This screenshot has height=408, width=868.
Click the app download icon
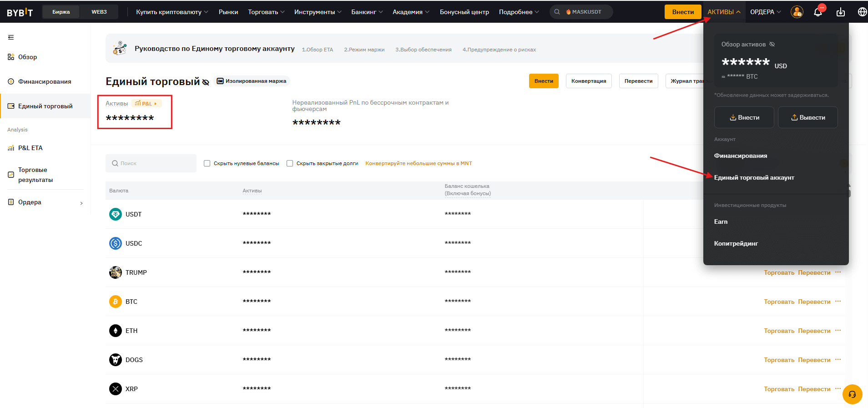pyautogui.click(x=840, y=12)
